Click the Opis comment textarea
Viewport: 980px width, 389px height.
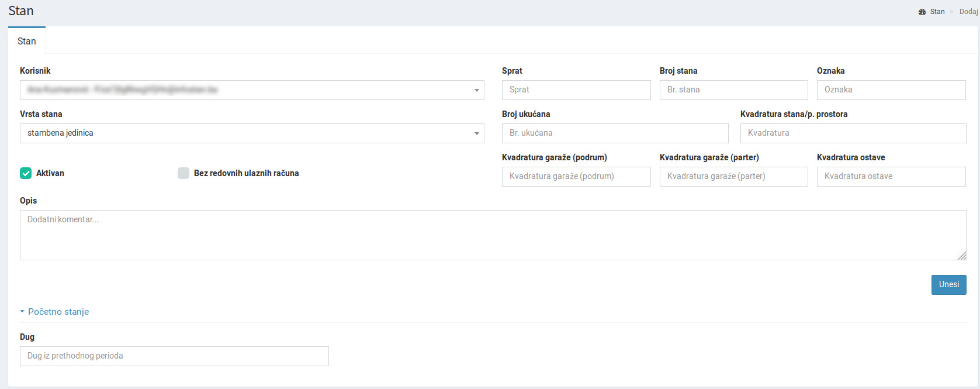pos(492,235)
